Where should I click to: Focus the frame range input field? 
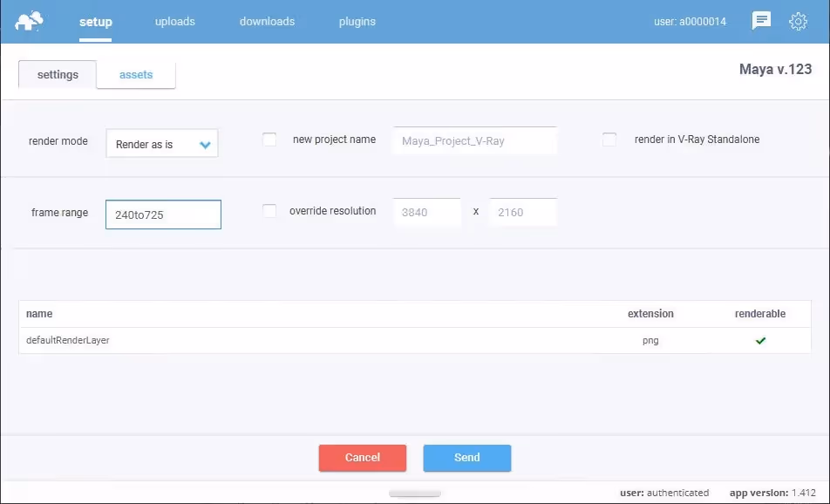(164, 215)
